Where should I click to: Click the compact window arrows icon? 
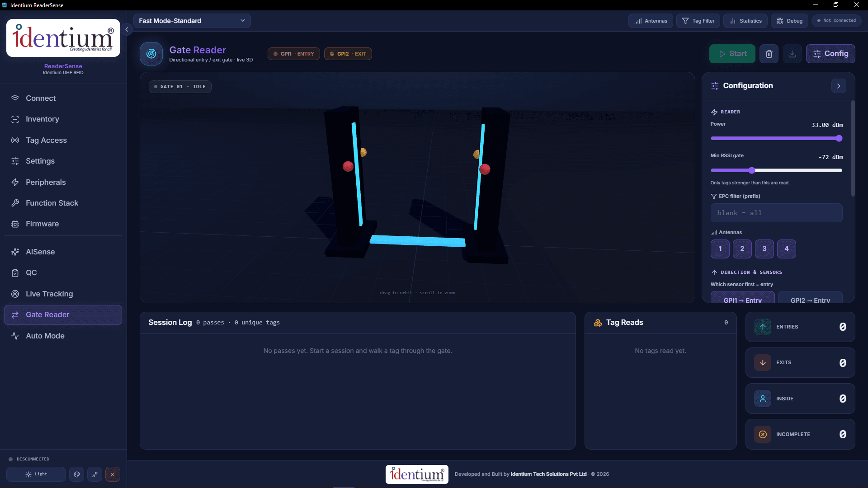94,474
